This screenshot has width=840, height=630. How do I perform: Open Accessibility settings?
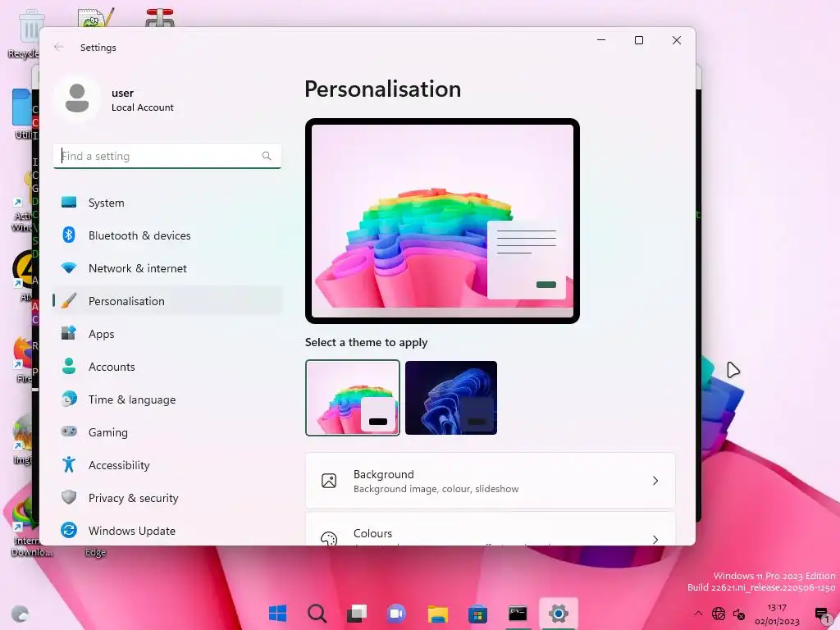(167, 464)
